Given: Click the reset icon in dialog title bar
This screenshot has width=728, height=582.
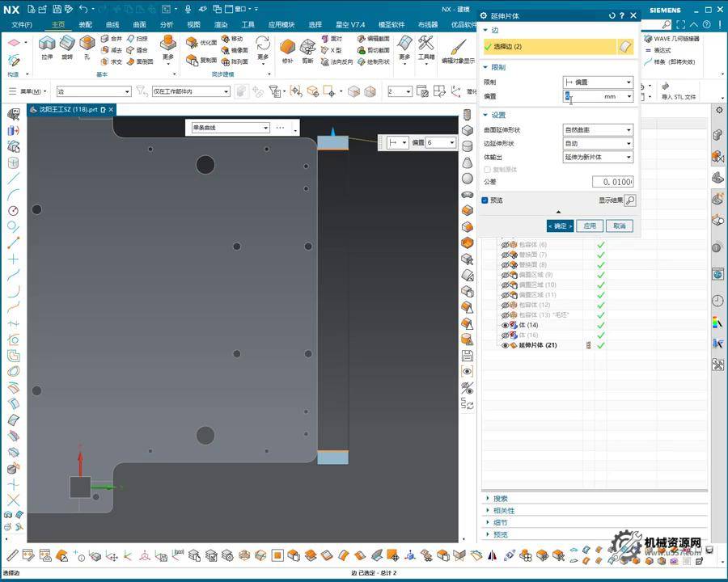Looking at the screenshot, I should coord(611,15).
